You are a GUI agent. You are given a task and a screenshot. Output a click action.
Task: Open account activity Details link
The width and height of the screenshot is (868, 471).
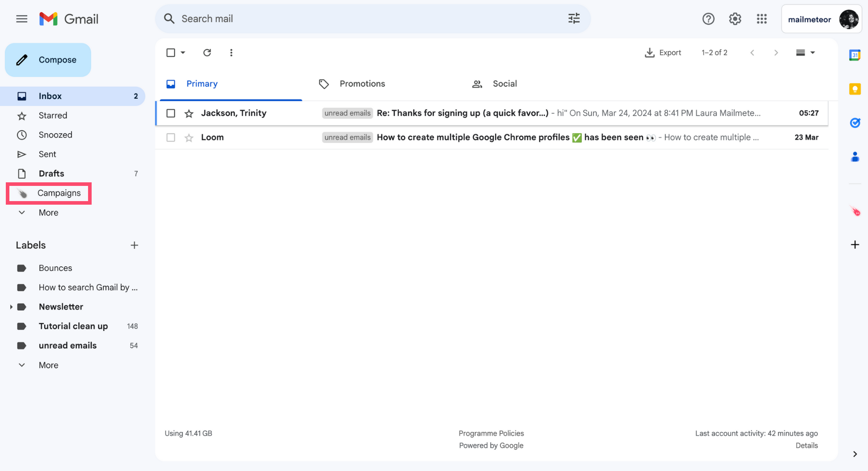(807, 446)
